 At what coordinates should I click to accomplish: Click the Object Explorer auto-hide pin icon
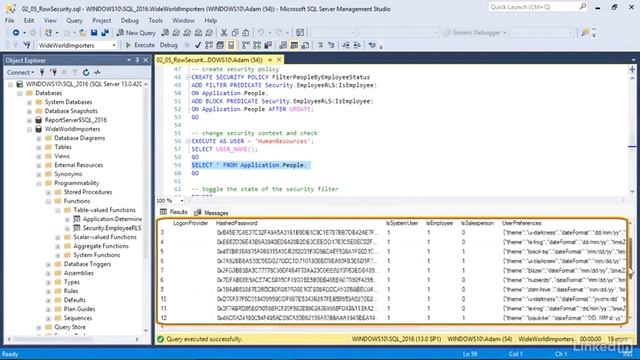click(x=137, y=60)
